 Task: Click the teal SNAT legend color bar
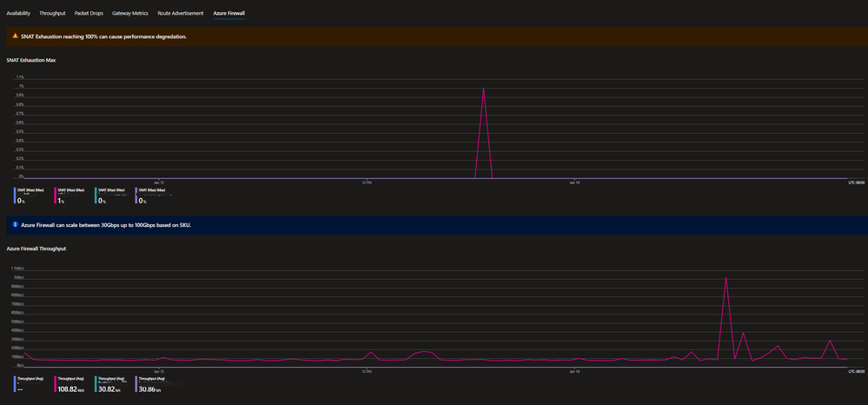pyautogui.click(x=96, y=196)
